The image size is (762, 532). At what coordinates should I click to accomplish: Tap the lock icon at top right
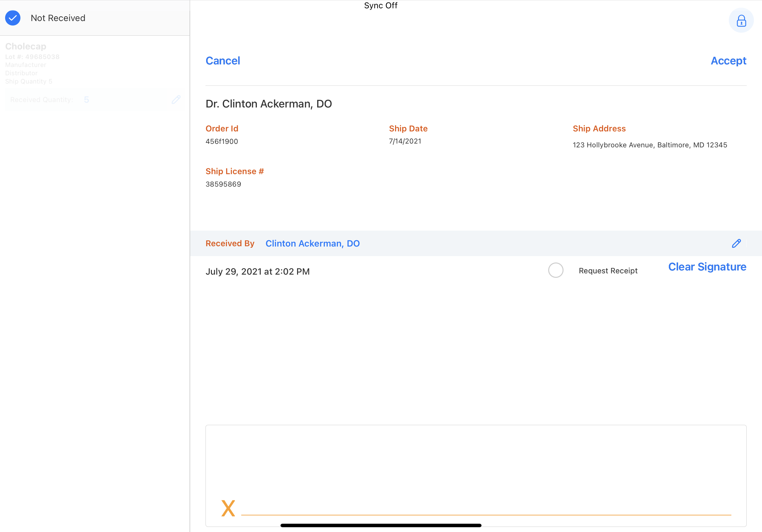coord(741,20)
